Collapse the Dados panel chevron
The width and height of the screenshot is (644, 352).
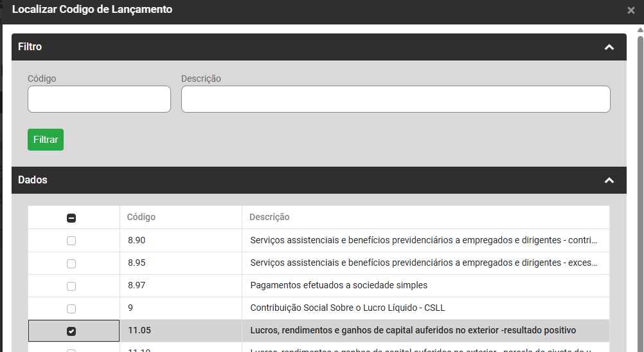(x=609, y=180)
